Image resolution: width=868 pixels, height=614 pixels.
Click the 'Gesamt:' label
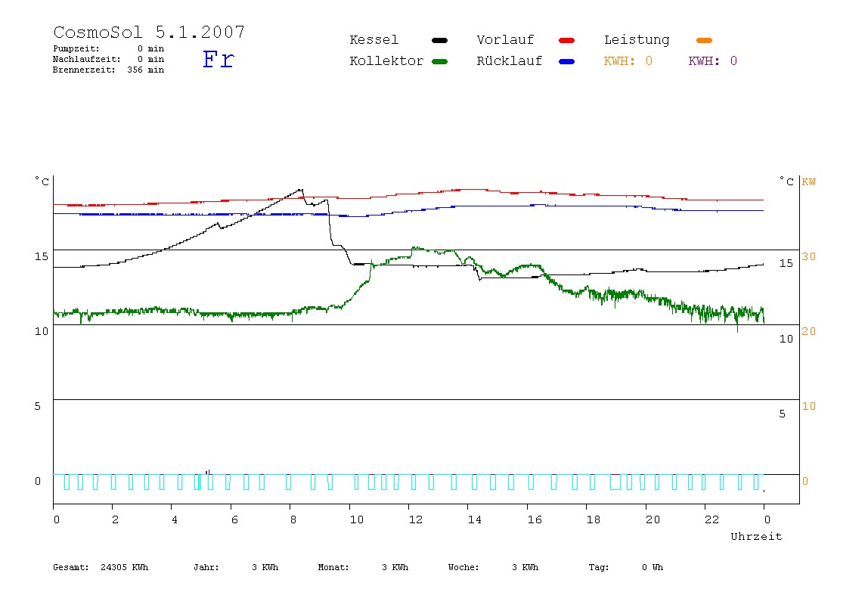point(71,567)
